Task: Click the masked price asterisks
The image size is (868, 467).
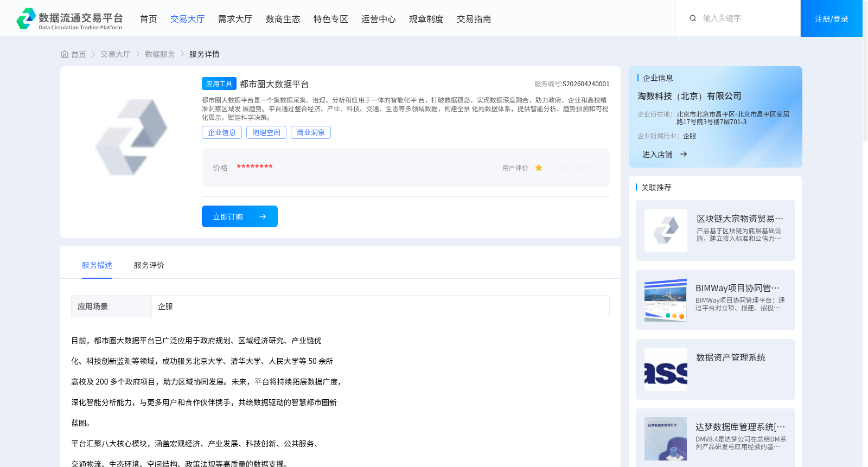Action: pyautogui.click(x=254, y=167)
